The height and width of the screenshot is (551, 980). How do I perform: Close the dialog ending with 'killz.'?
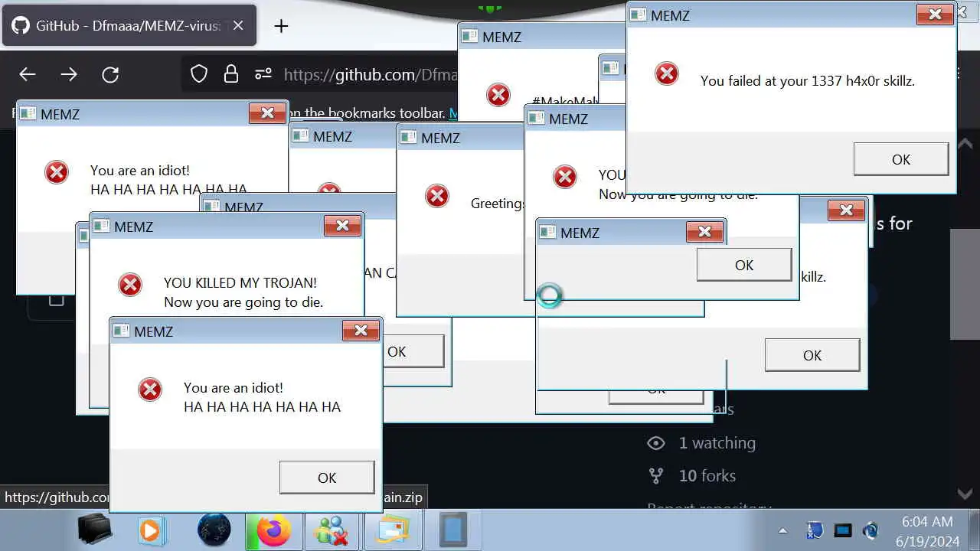click(x=846, y=210)
